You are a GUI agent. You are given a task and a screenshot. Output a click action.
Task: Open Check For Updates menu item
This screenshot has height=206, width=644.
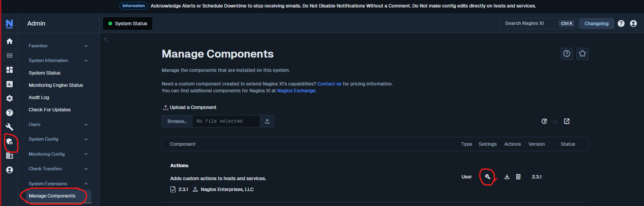click(49, 110)
